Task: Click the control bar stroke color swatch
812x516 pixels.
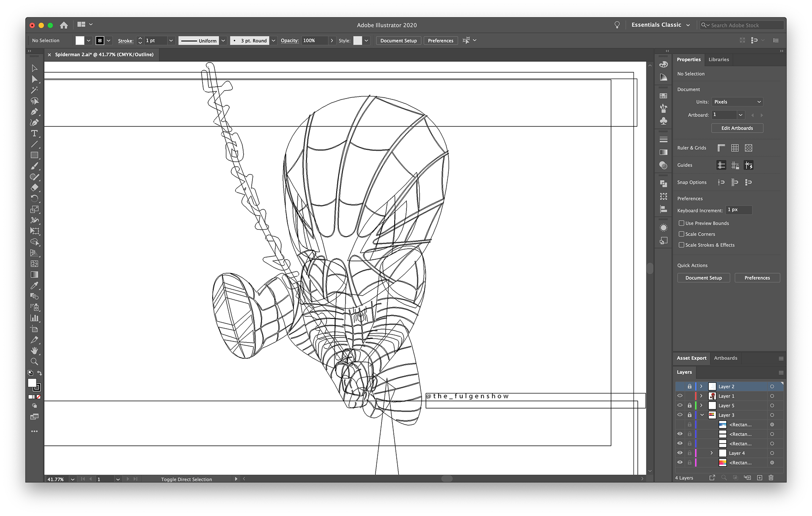Action: 100,41
